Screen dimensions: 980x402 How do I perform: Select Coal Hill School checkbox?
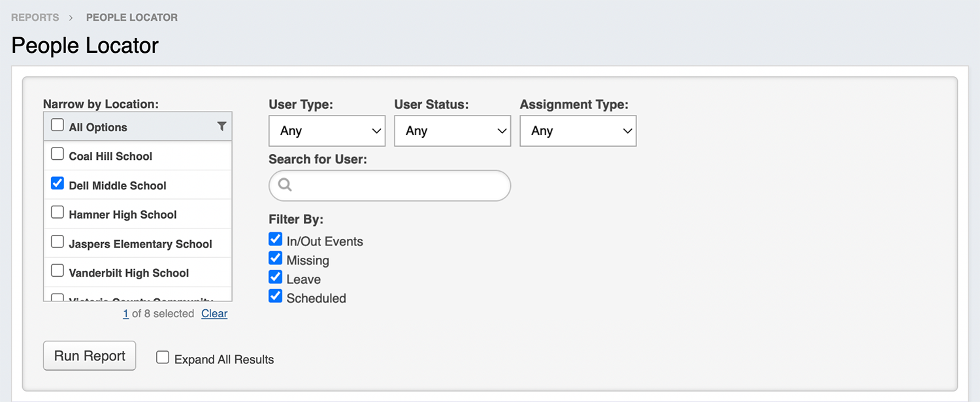(57, 155)
